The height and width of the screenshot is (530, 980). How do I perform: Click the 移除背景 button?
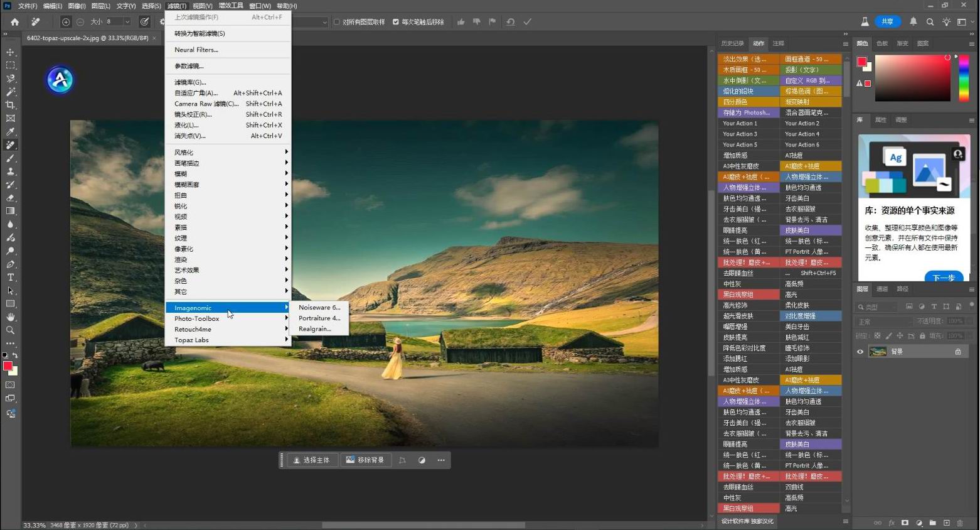pyautogui.click(x=365, y=460)
